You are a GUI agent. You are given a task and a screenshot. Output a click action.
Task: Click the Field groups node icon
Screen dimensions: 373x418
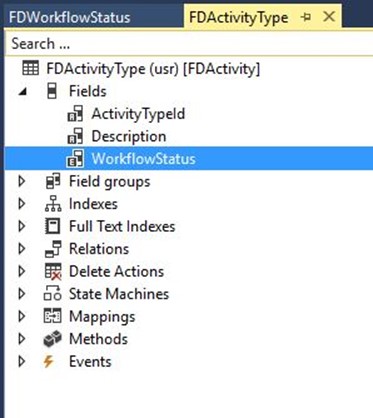pos(53,181)
